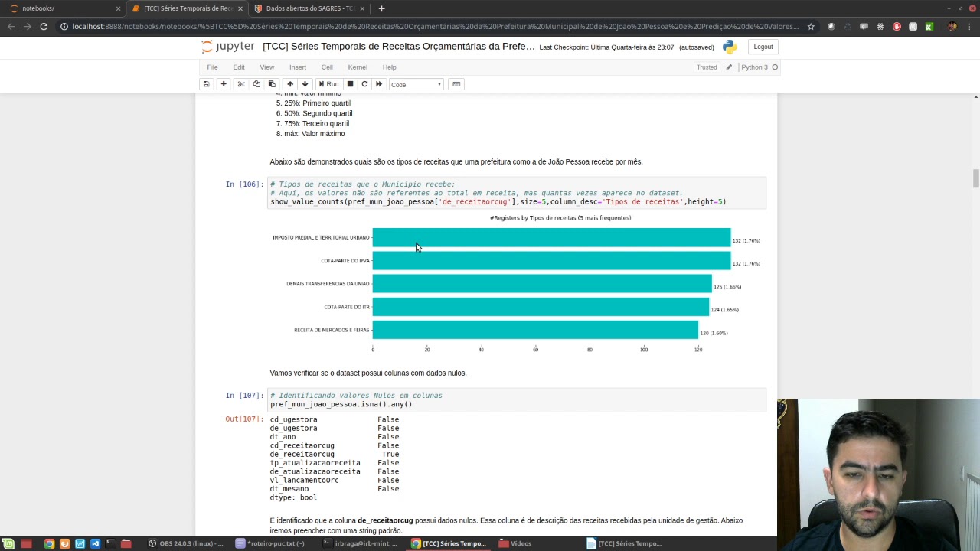
Task: Save the notebook with the floppy icon
Action: (206, 84)
